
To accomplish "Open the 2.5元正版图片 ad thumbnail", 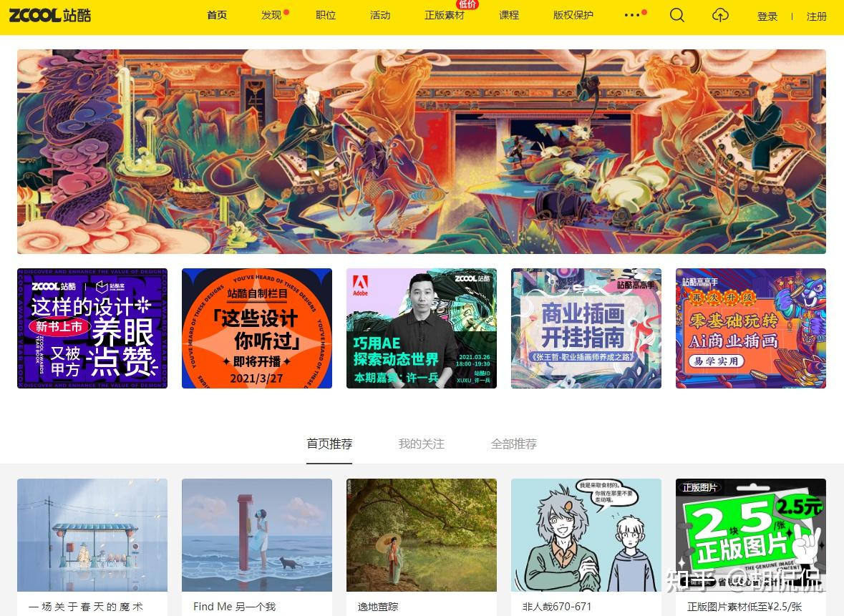I will [751, 535].
